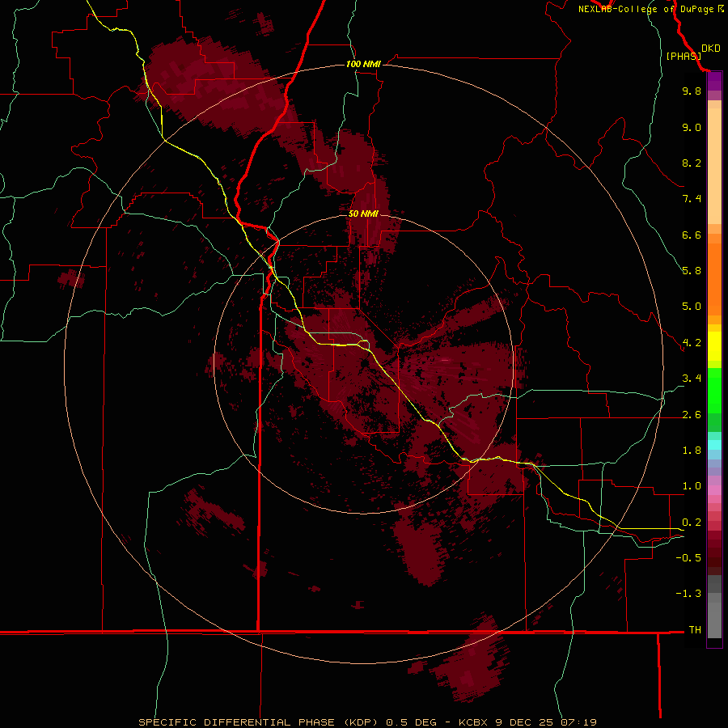Click the 0.2 scale value

pyautogui.click(x=692, y=523)
